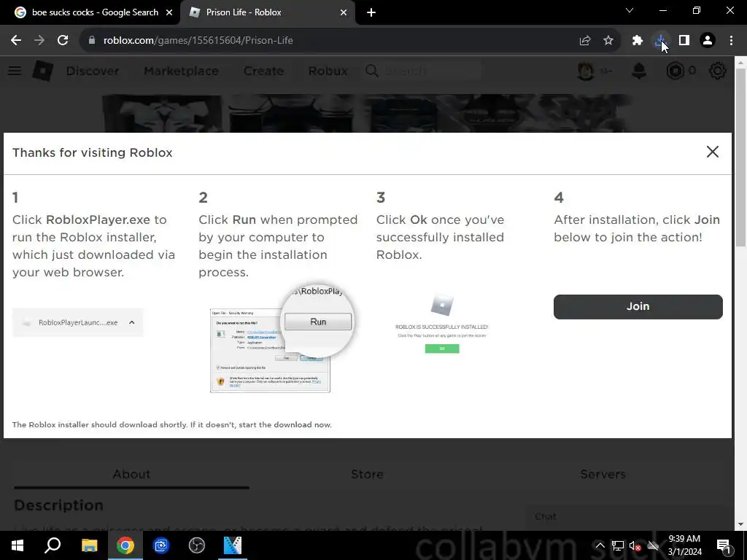Click the Roblox logo home icon
This screenshot has width=747, height=560.
(43, 71)
